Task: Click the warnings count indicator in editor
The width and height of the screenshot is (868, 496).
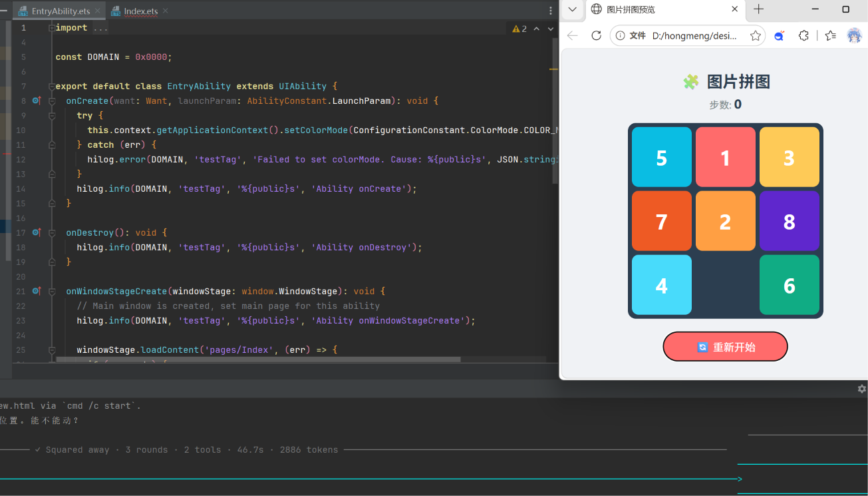Action: (x=519, y=29)
